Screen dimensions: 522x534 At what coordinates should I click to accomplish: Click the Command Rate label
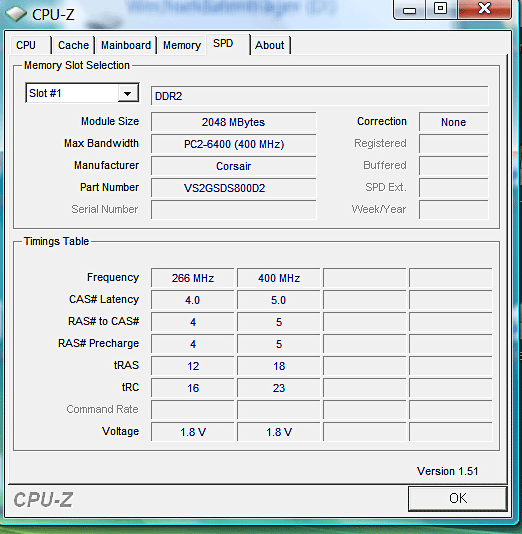(x=102, y=409)
